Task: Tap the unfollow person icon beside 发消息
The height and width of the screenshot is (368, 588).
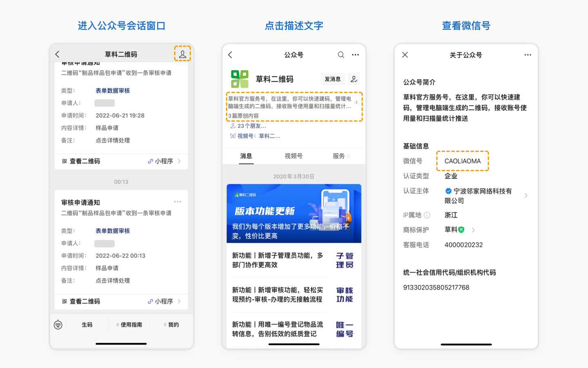Action: [x=354, y=79]
